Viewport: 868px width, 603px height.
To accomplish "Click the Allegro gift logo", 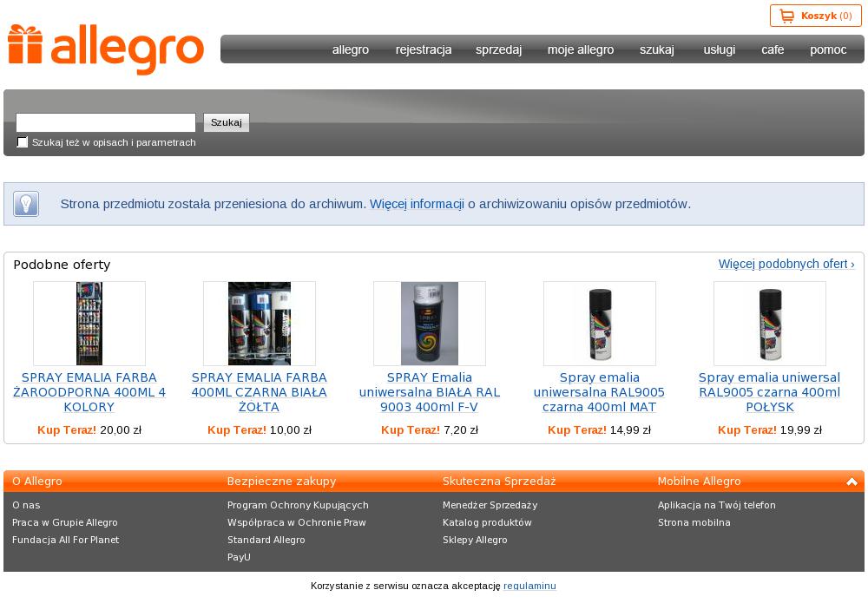I will click(106, 49).
